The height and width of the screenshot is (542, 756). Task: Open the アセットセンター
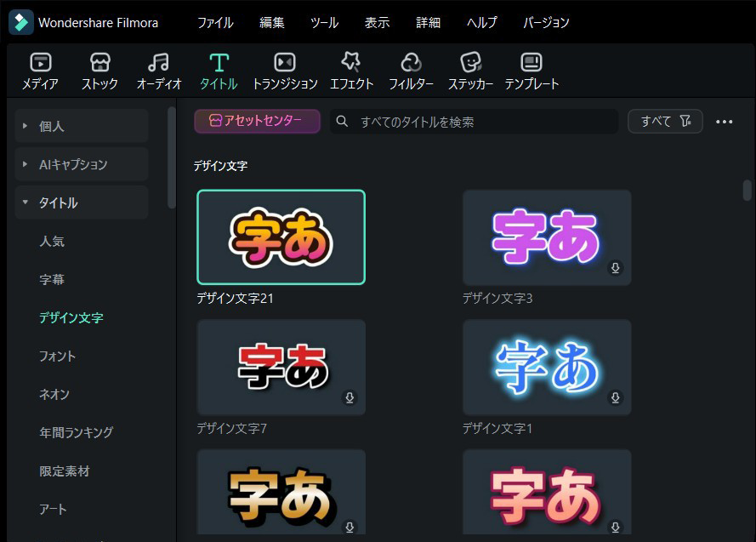click(x=257, y=121)
